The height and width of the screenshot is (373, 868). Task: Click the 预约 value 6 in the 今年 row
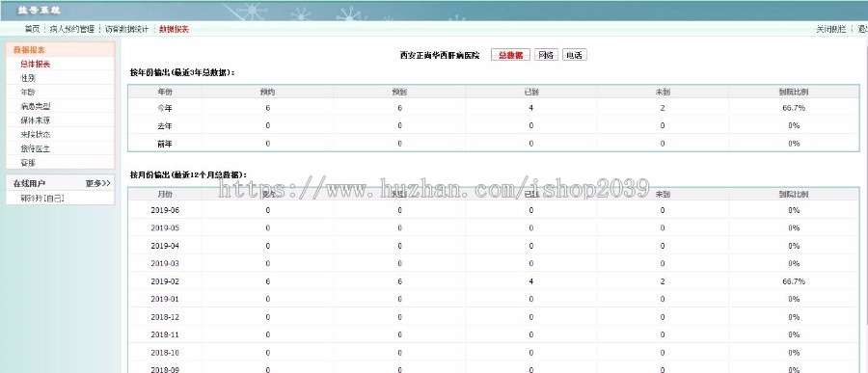click(268, 108)
